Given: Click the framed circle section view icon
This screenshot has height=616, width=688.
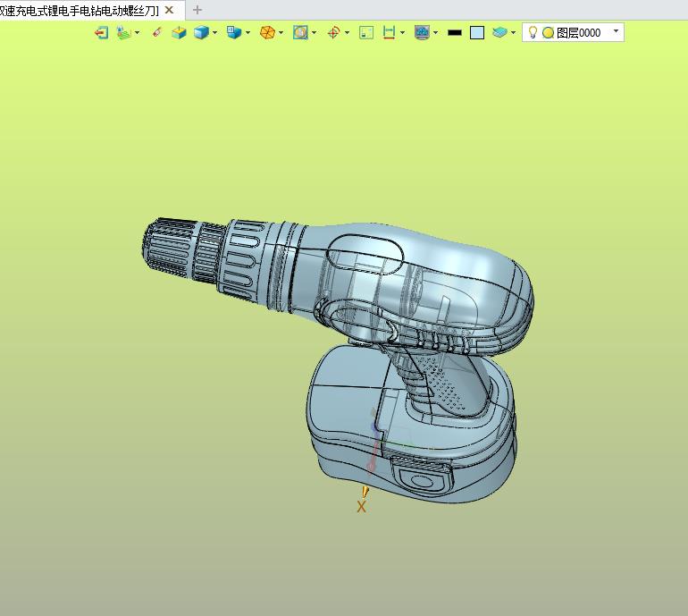Looking at the screenshot, I should (300, 32).
